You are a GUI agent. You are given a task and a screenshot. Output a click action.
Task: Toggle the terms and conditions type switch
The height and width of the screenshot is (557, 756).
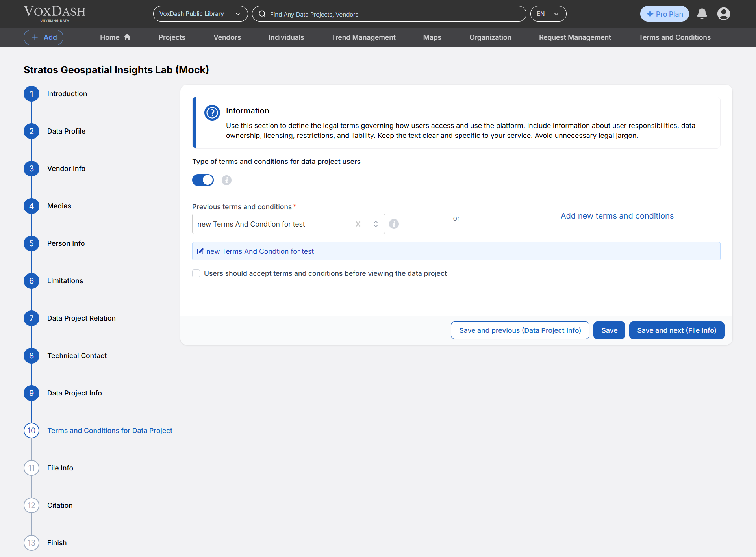point(203,180)
